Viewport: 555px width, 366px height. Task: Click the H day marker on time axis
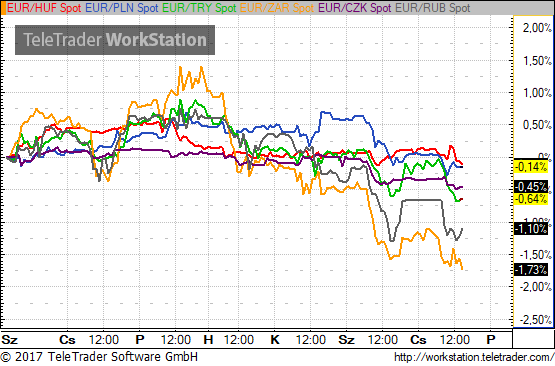tap(208, 340)
